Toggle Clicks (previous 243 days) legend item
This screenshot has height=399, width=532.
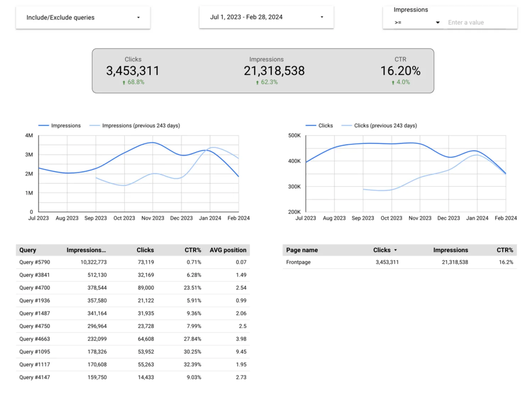click(379, 125)
